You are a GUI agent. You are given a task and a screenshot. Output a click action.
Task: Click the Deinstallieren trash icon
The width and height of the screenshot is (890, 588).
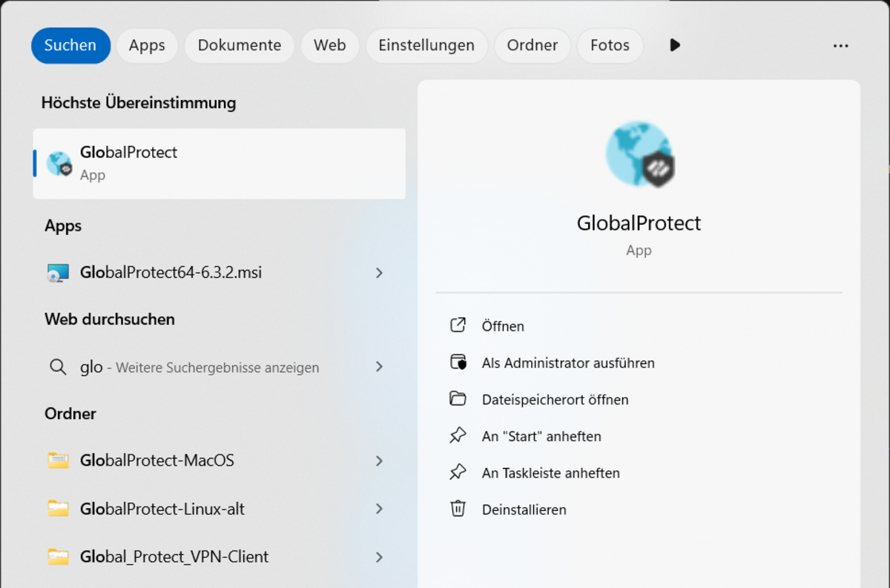pos(458,509)
